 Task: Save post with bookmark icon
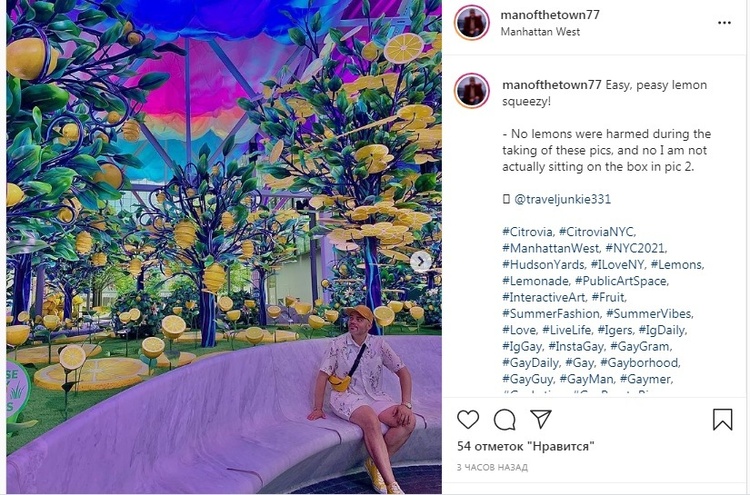click(722, 419)
